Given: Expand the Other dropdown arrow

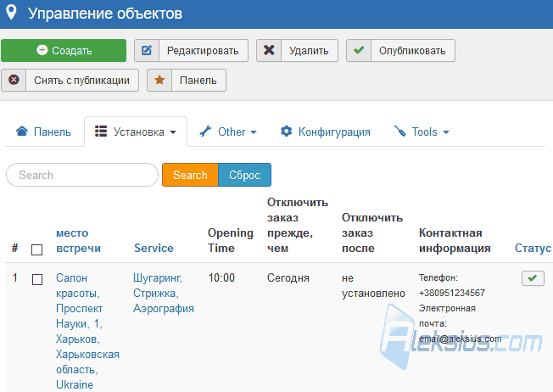Looking at the screenshot, I should 254,132.
